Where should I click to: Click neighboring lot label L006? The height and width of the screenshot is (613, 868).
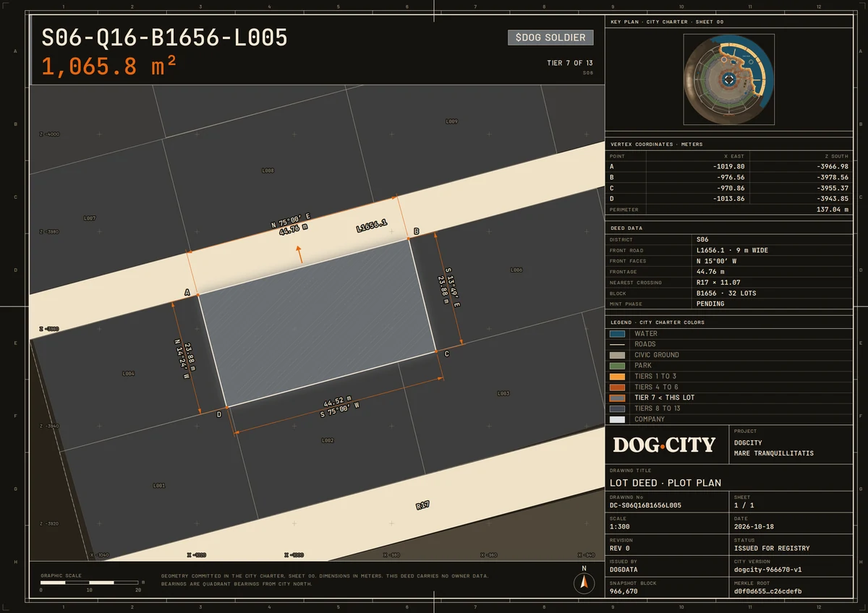(x=516, y=270)
